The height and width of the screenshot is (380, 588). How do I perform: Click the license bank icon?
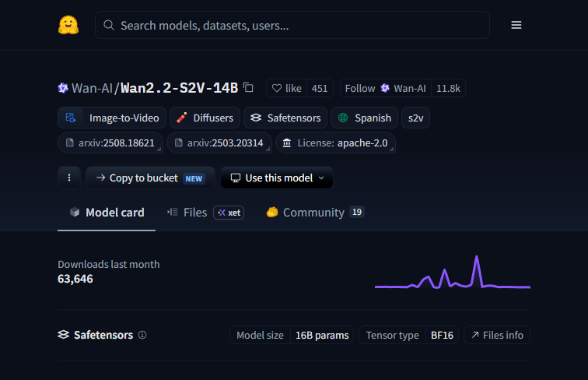click(287, 142)
